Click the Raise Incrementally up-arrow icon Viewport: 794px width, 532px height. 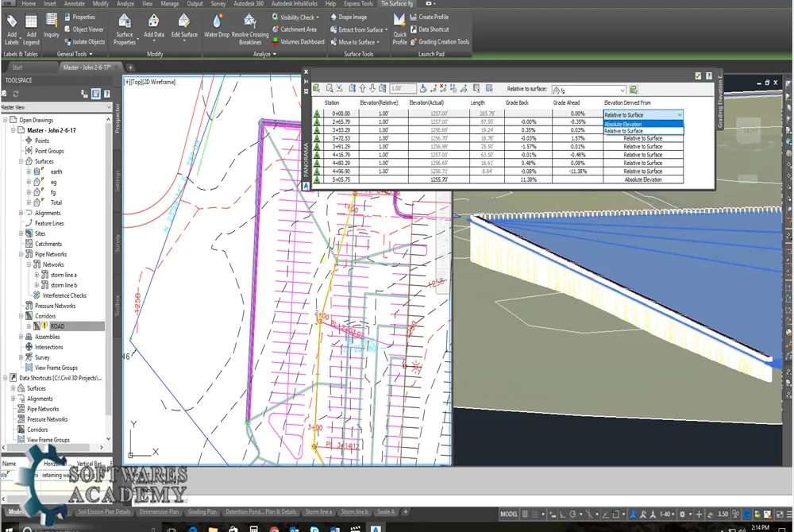click(x=363, y=89)
